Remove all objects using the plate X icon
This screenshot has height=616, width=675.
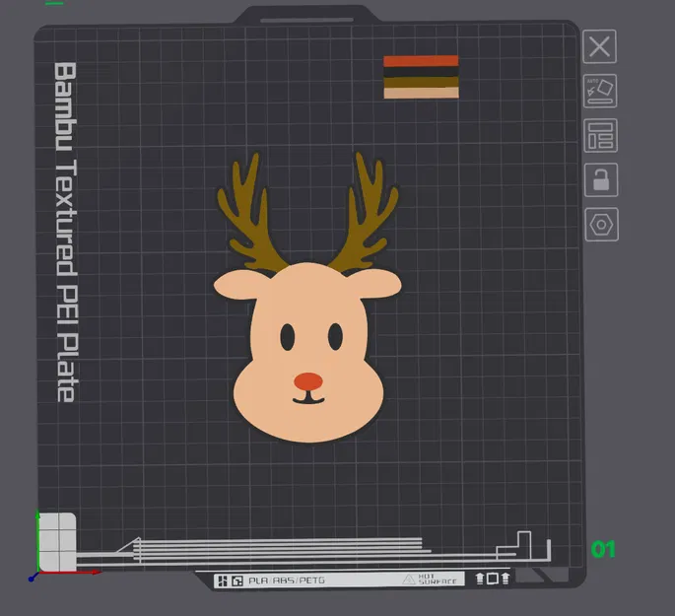tap(599, 46)
